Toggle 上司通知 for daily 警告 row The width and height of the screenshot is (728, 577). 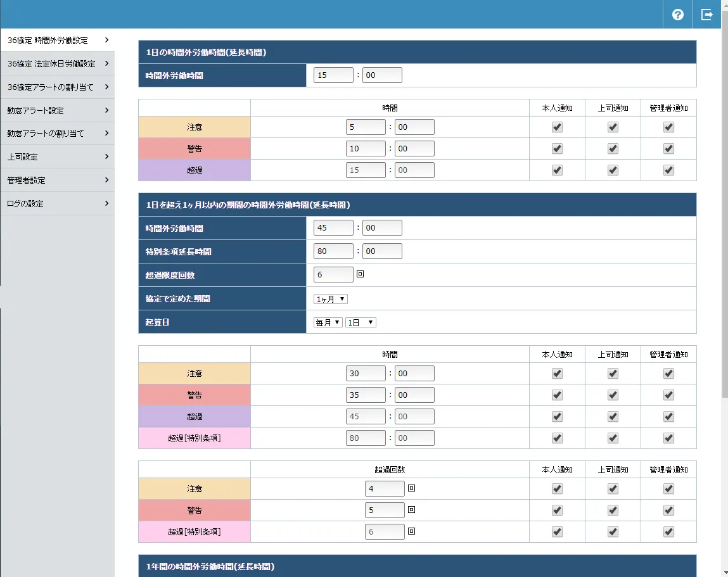tap(613, 149)
